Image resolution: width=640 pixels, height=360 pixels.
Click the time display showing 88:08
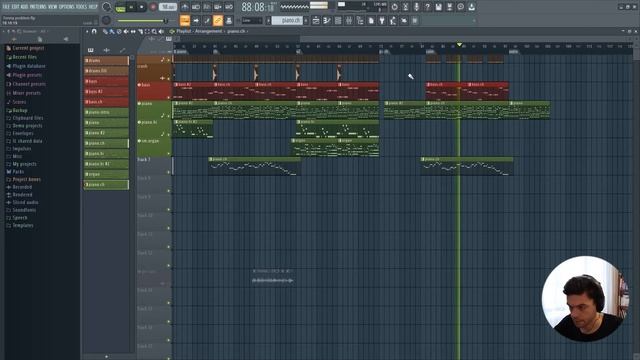click(x=258, y=7)
